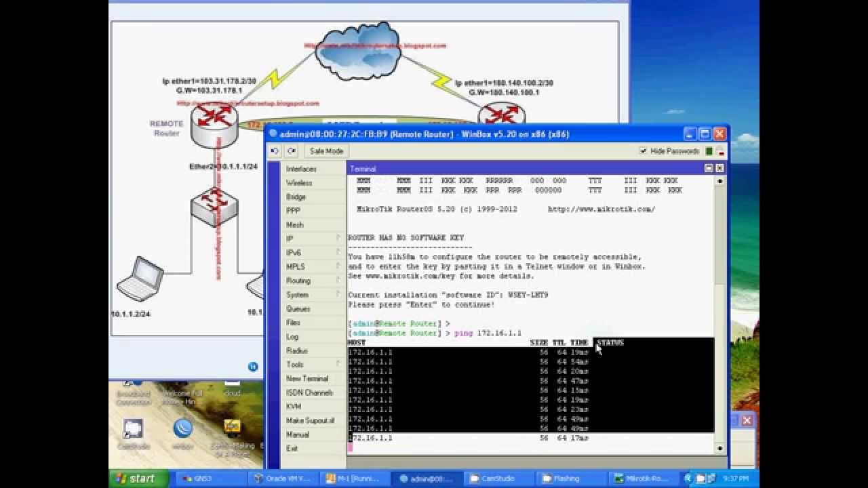Click the REMOTE Router icon in diagram
The image size is (868, 488).
(x=214, y=124)
